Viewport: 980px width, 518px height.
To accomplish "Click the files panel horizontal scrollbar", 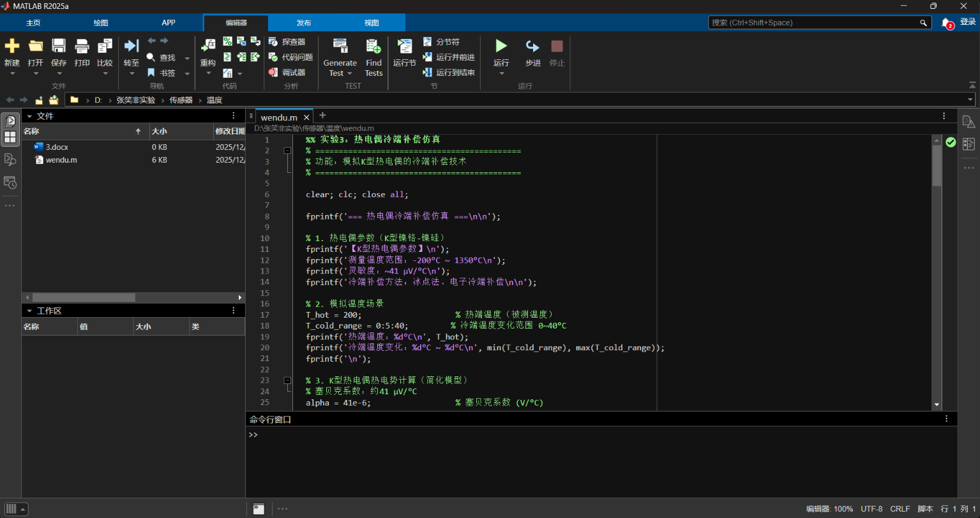I will tap(84, 297).
